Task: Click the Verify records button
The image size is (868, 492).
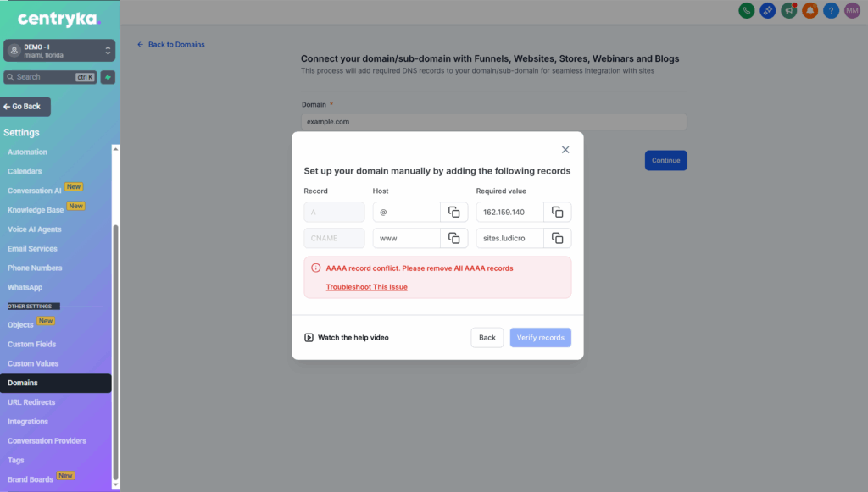Action: click(x=540, y=338)
